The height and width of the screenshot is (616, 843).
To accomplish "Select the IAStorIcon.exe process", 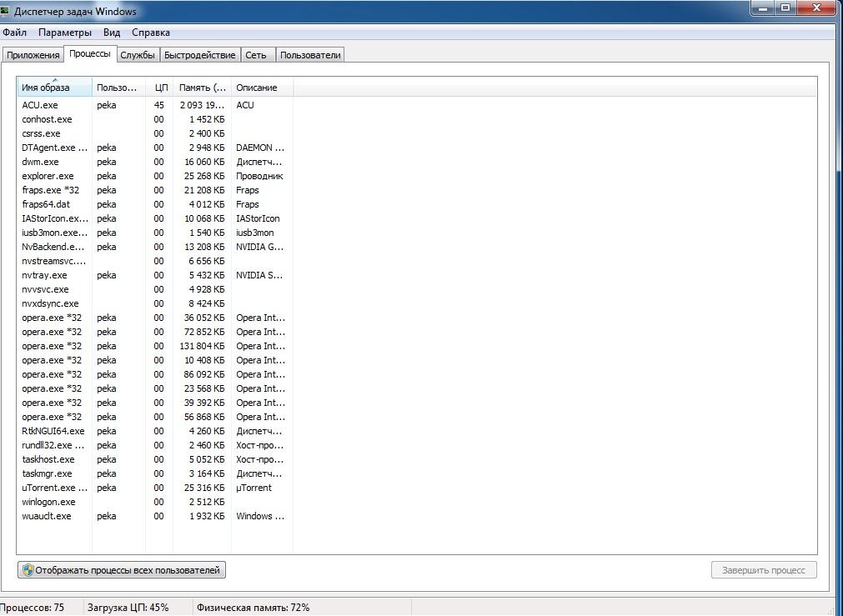I will [x=155, y=218].
